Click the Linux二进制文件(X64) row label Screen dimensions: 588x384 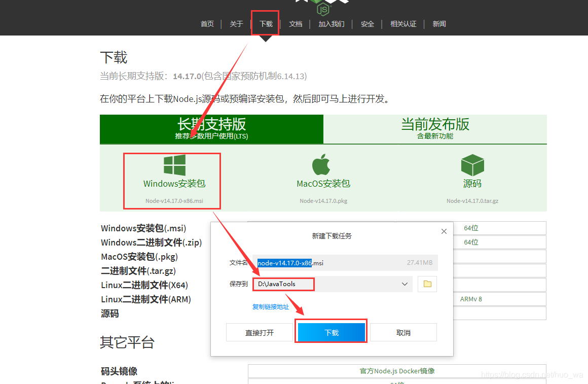[144, 285]
